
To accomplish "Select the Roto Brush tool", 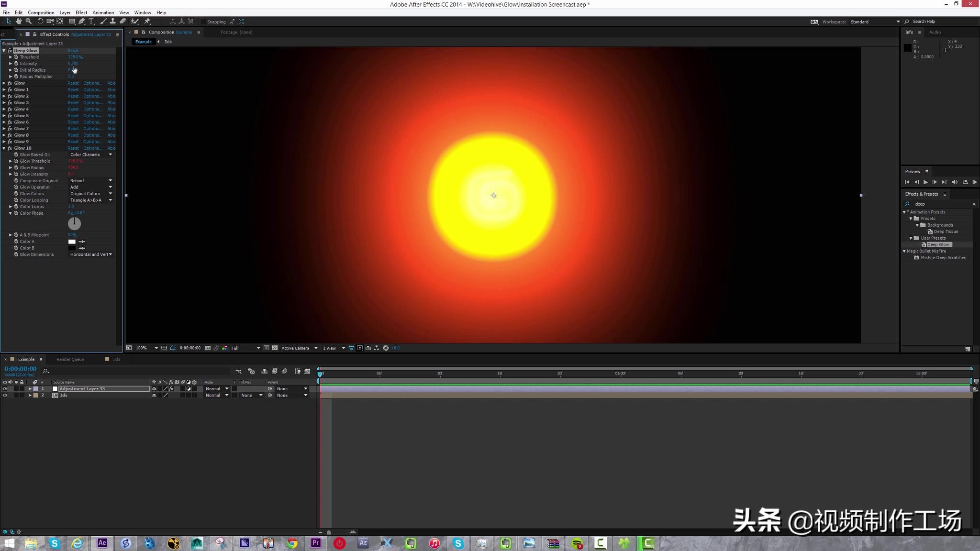I will coord(135,22).
